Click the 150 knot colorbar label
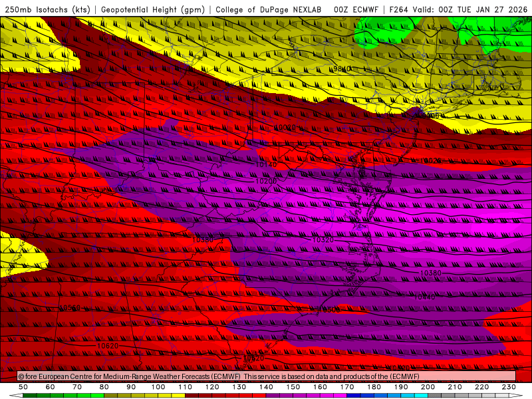The image size is (532, 399). 293,387
